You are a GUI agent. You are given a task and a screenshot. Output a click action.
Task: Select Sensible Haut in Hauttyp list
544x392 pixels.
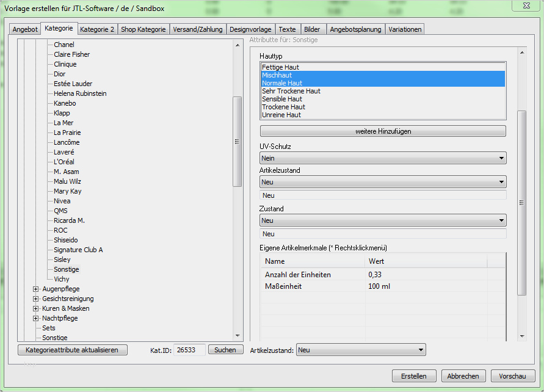coord(281,99)
